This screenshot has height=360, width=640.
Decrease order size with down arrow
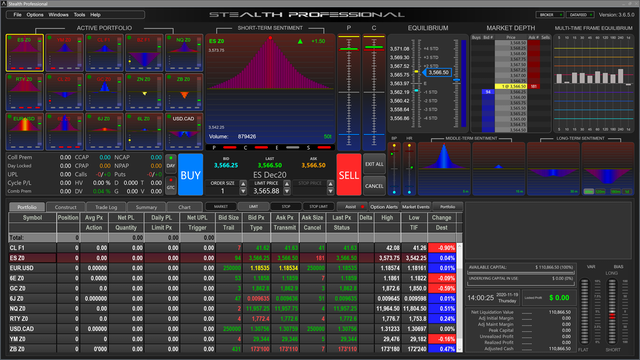pos(243,191)
